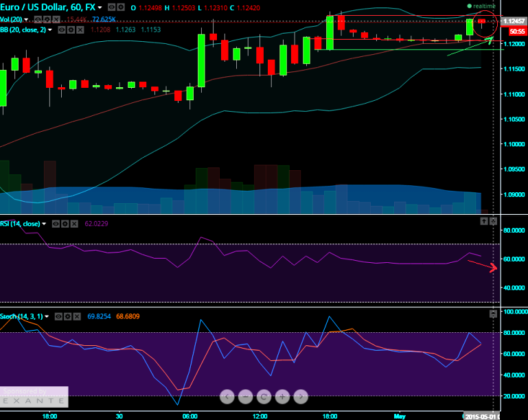Open RSI indicator settings gear
The image size is (528, 420).
pos(65,224)
